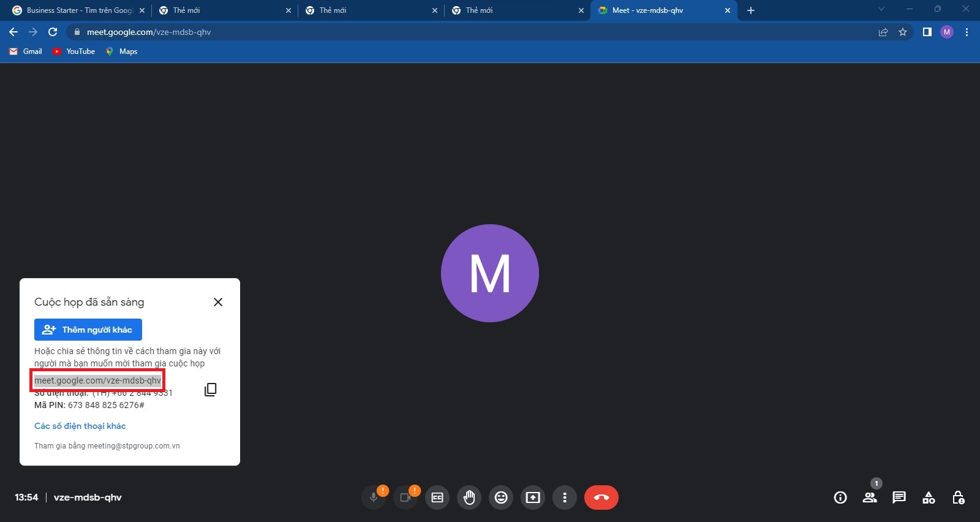Raise hand in the meeting
Viewport: 980px width, 522px height.
[x=469, y=497]
